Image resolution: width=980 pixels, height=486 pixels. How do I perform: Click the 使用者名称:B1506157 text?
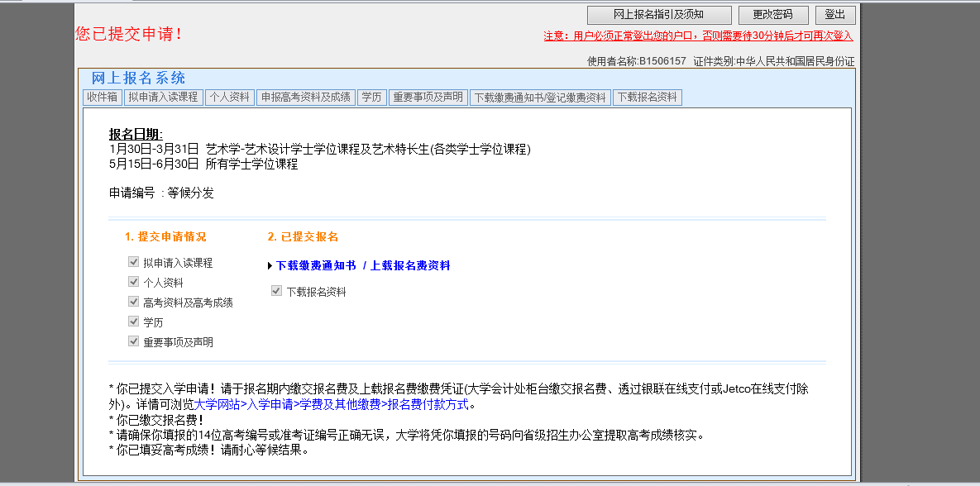[x=636, y=61]
